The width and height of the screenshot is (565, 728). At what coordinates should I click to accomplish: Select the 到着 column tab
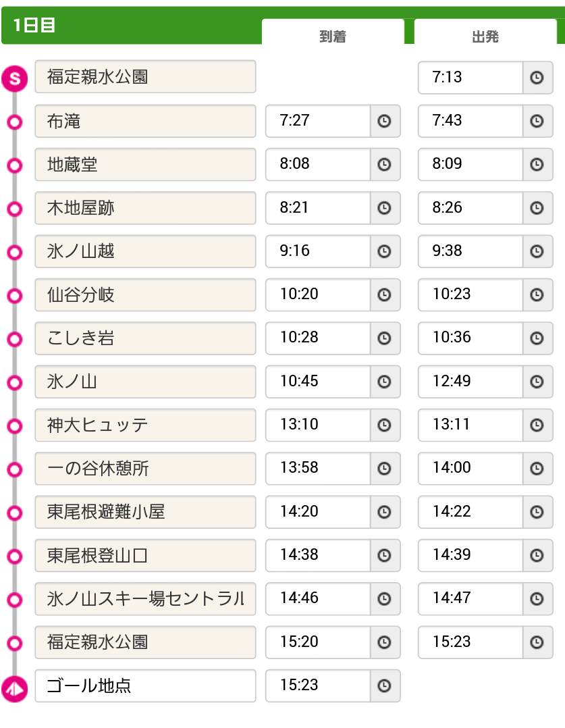[x=333, y=32]
